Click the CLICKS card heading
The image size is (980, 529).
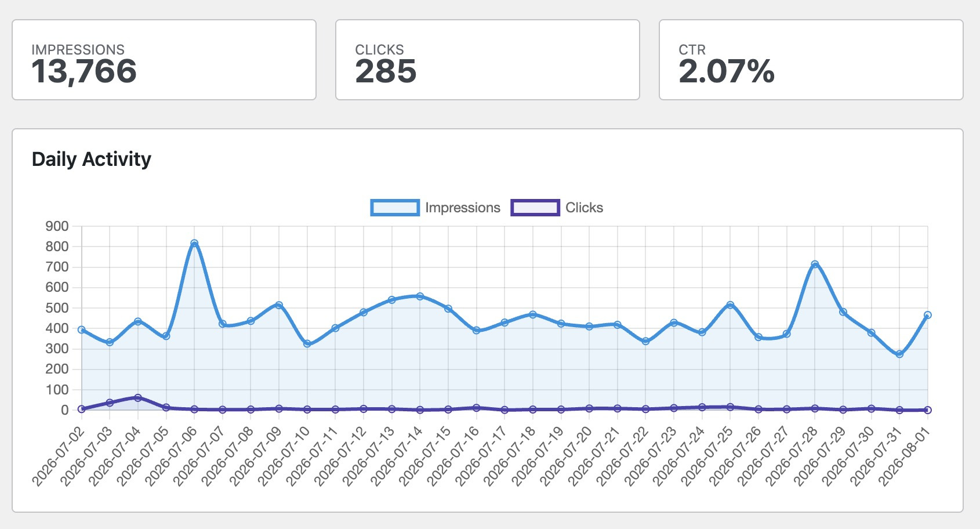[x=379, y=49]
